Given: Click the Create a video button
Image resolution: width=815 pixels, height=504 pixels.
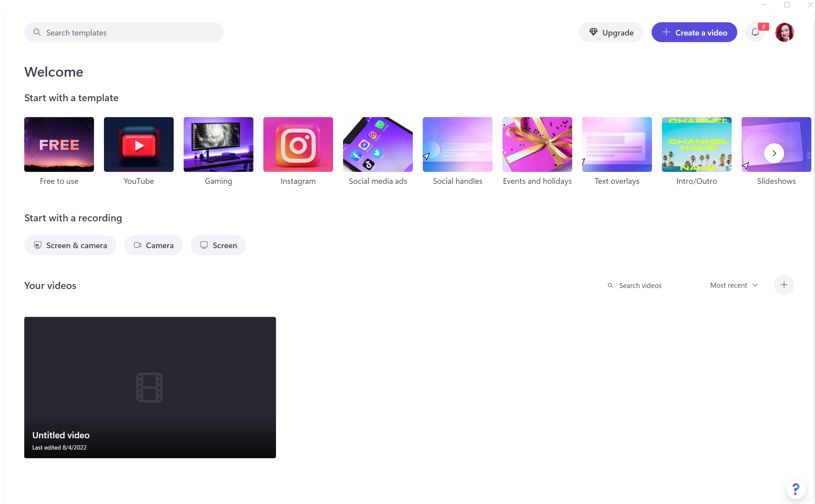Looking at the screenshot, I should (694, 32).
